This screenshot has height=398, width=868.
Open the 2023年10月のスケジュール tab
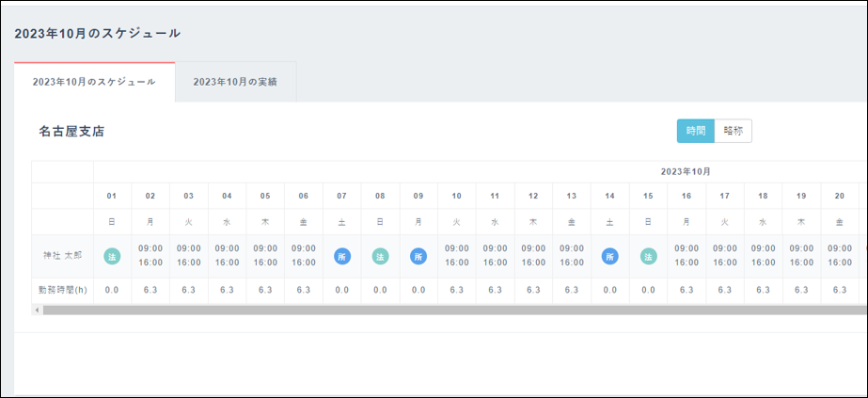click(94, 82)
